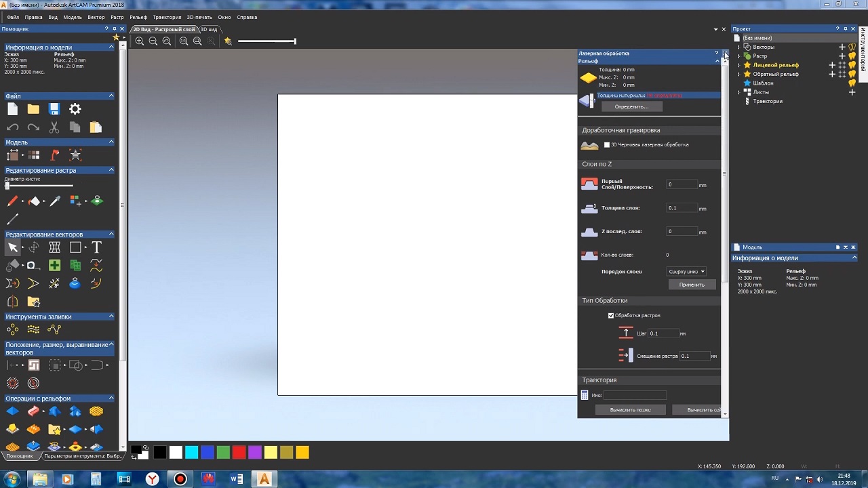Select the arrow selection tool
868x488 pixels.
click(12, 247)
